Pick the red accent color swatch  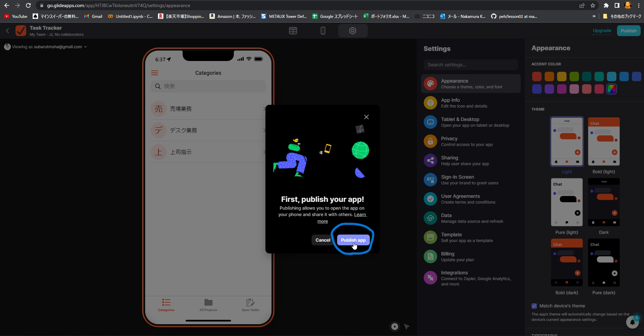click(x=537, y=77)
